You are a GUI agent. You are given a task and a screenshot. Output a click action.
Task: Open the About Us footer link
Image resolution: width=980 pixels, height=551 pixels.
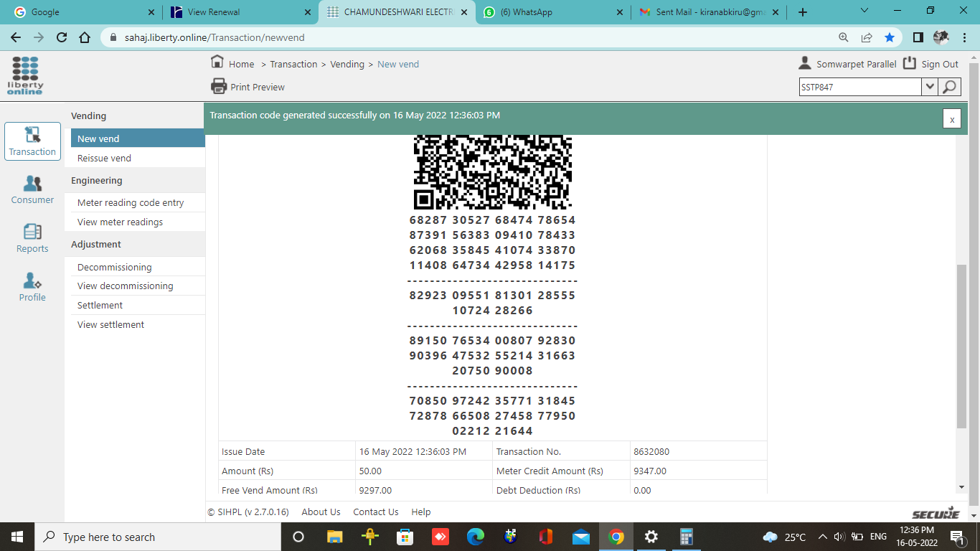321,512
